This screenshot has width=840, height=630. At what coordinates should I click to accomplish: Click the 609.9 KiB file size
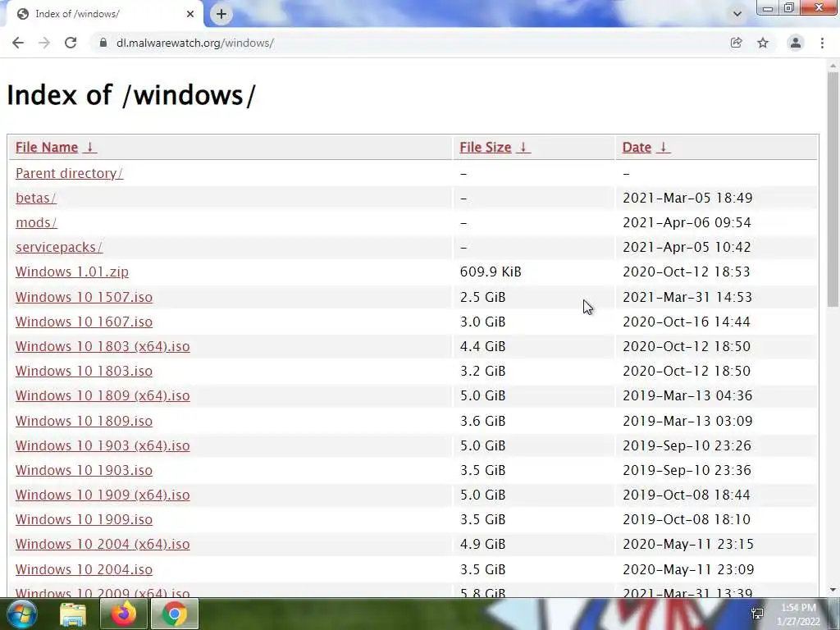(491, 272)
